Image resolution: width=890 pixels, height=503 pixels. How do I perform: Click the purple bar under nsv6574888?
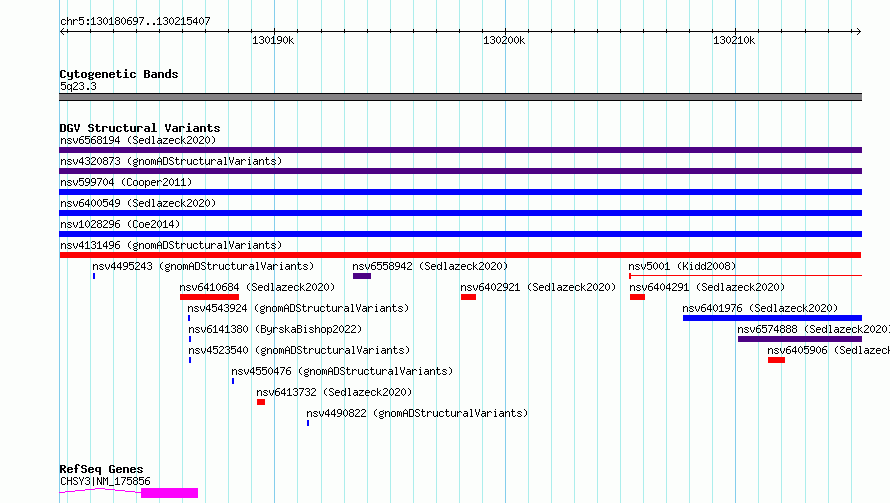point(800,339)
